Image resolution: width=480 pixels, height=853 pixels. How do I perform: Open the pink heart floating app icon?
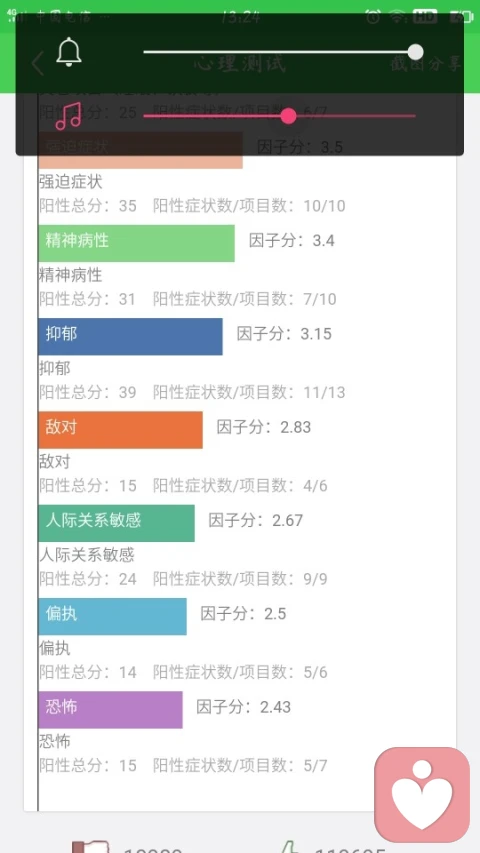[x=422, y=794]
